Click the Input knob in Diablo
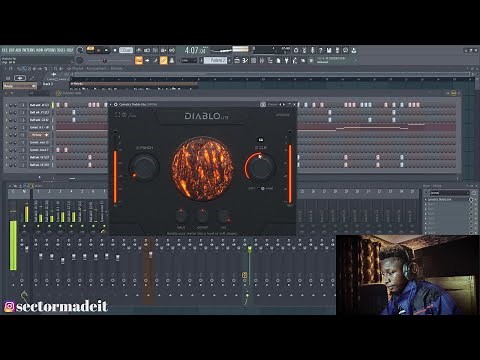This screenshot has width=480, height=360. pyautogui.click(x=181, y=217)
